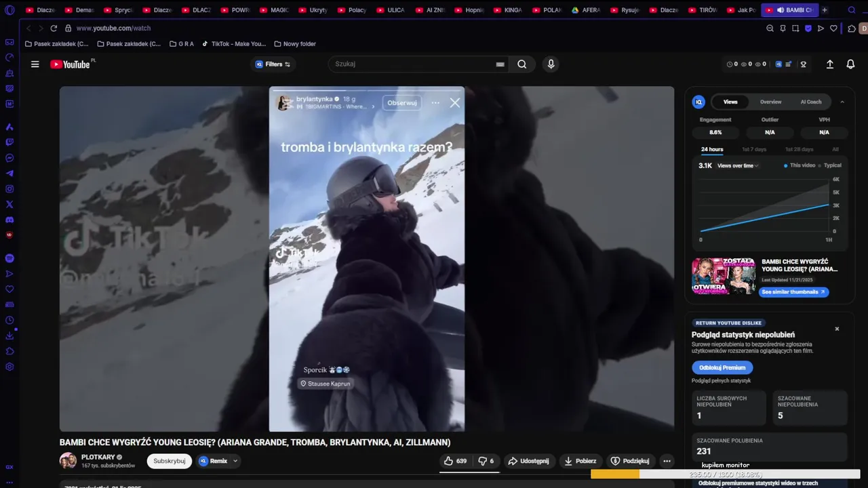Expand the 'Views over time' dropdown
868x488 pixels.
[x=738, y=165]
